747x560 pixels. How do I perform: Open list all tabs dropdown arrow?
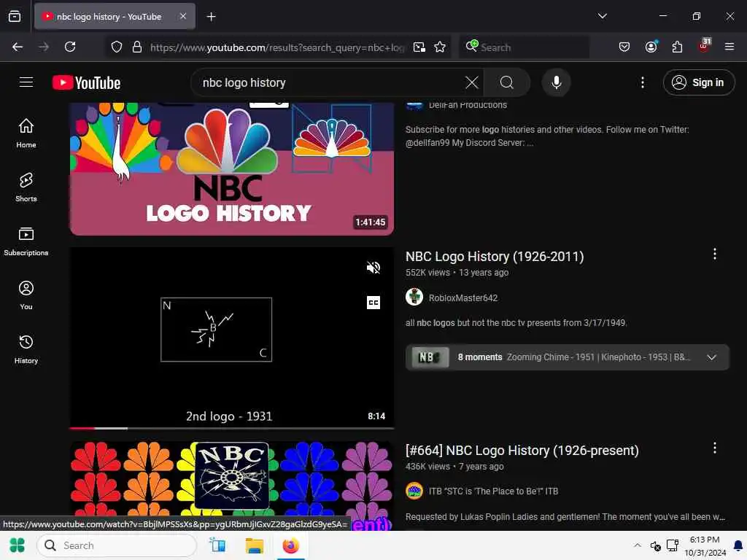tap(602, 16)
